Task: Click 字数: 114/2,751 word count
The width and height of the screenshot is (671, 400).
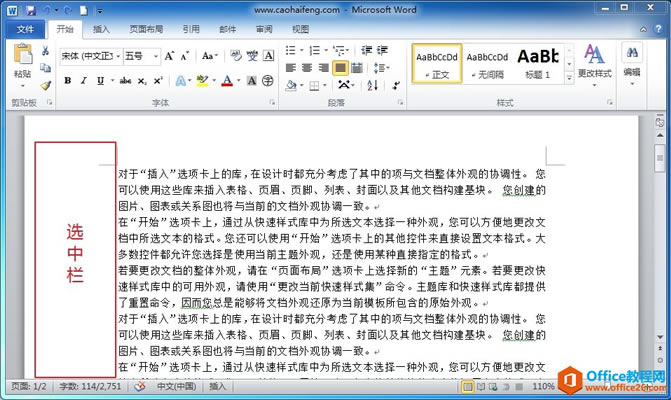Action: (x=90, y=387)
